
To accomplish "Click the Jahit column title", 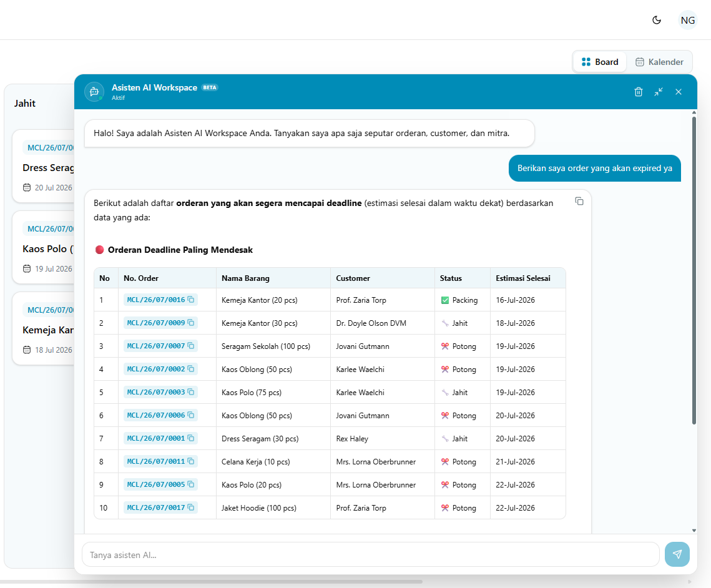I will [x=24, y=104].
